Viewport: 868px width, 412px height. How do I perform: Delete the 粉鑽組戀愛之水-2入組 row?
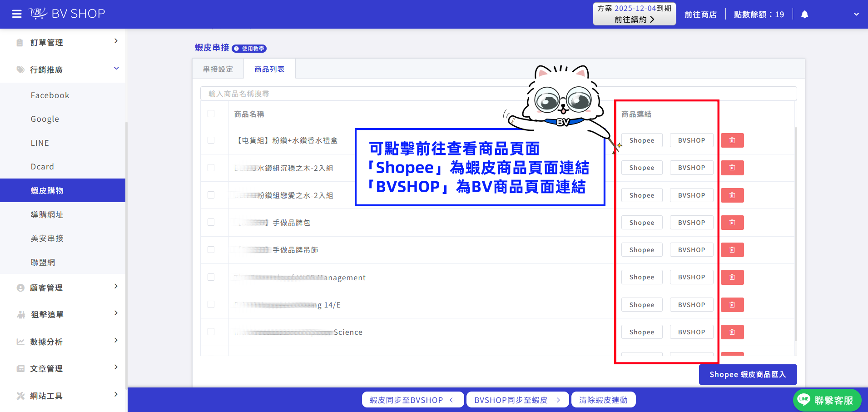click(x=732, y=195)
